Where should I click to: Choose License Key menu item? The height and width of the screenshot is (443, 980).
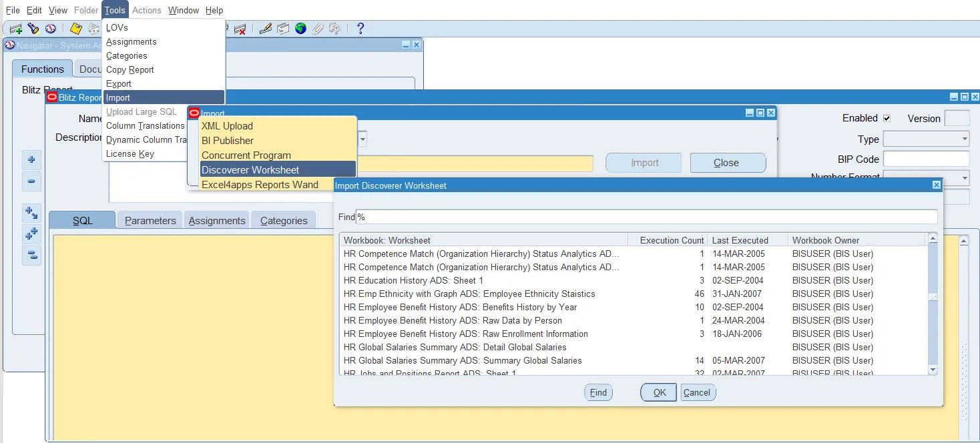pos(145,153)
